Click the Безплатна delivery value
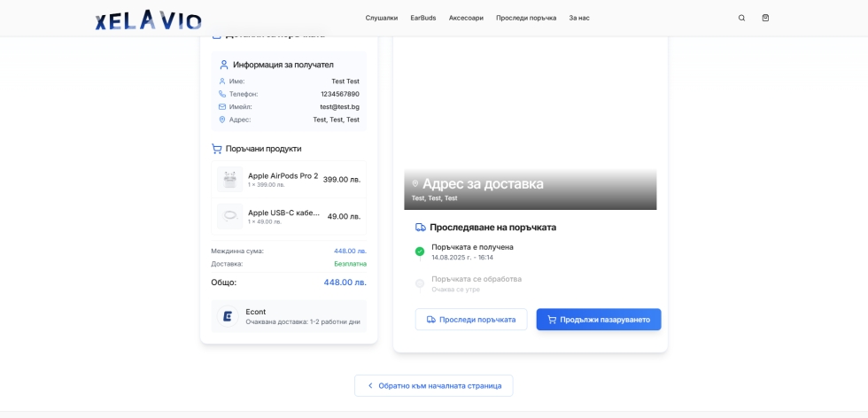Screen dimensions: 868x418 pyautogui.click(x=351, y=264)
